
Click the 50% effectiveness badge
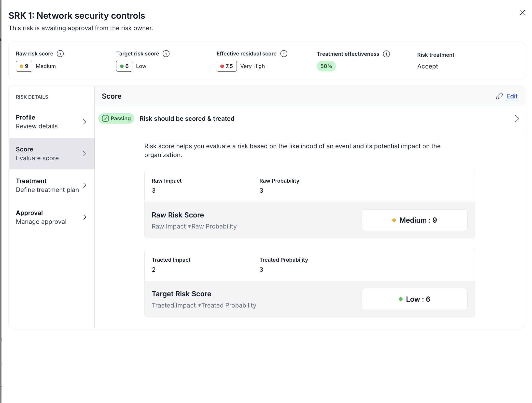tap(326, 66)
